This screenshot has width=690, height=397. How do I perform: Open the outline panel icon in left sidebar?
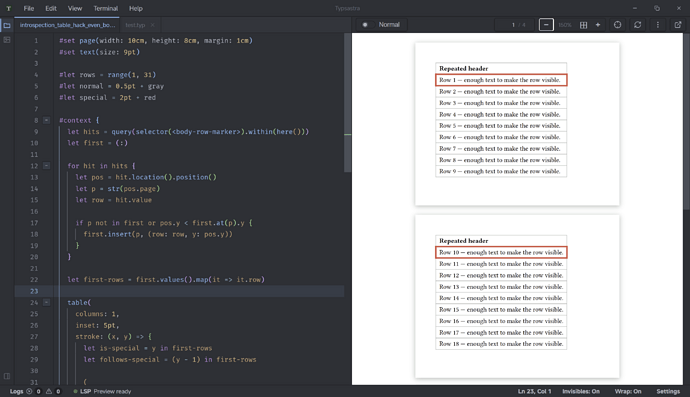tap(7, 40)
